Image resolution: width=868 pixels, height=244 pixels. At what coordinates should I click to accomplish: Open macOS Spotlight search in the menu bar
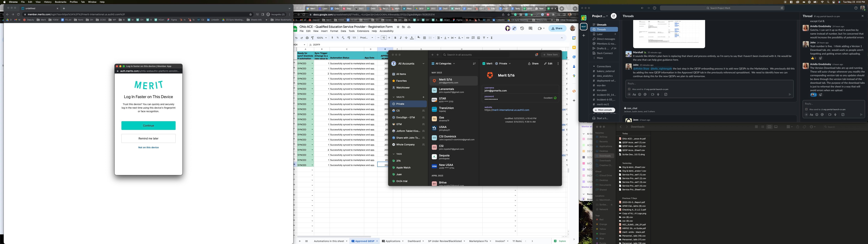(828, 2)
